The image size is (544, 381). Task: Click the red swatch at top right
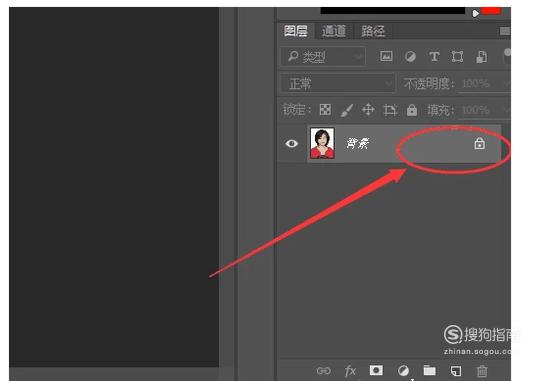491,10
